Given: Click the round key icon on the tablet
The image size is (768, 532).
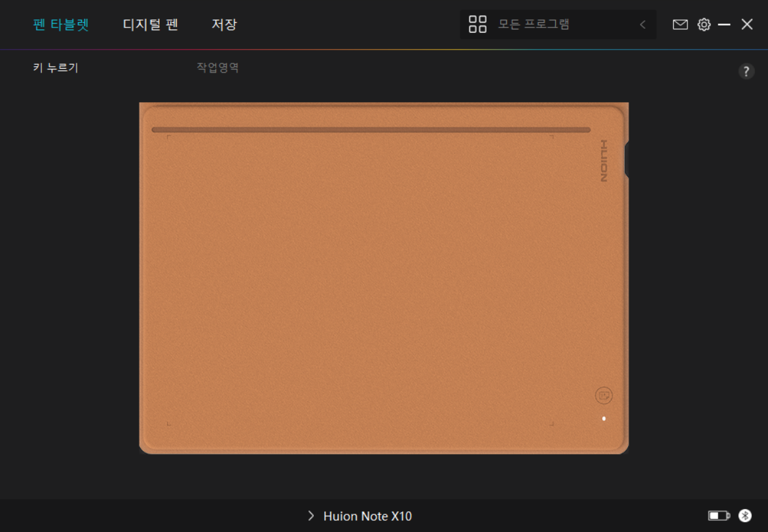Looking at the screenshot, I should (x=604, y=395).
